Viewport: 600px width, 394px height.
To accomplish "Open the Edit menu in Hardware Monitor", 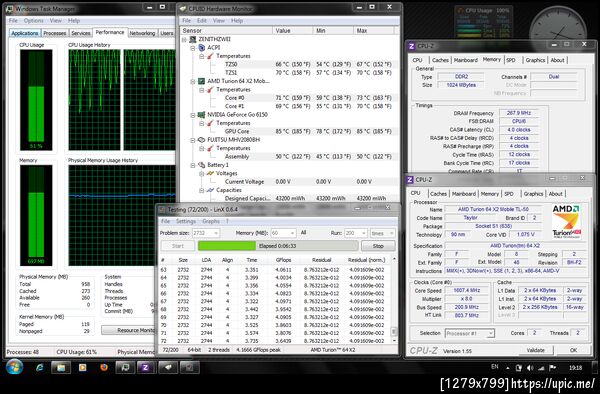I will (202, 21).
